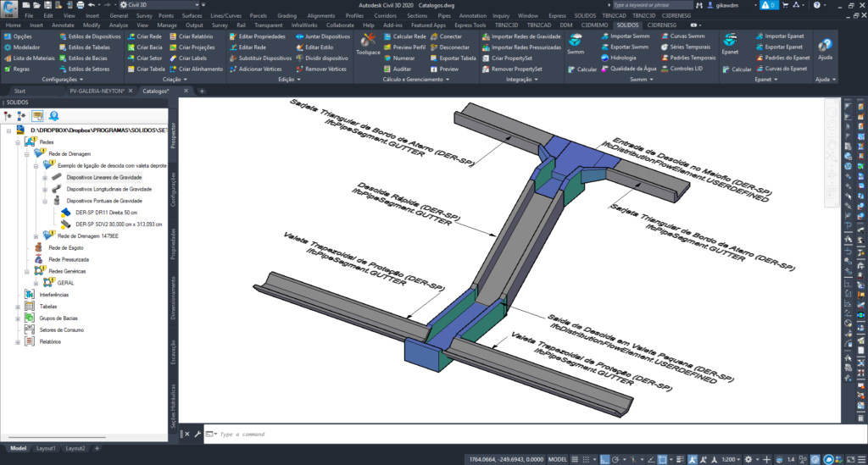Toggle the highlighted SOLIDOS panel toolbar button
The image size is (868, 465).
(37, 115)
